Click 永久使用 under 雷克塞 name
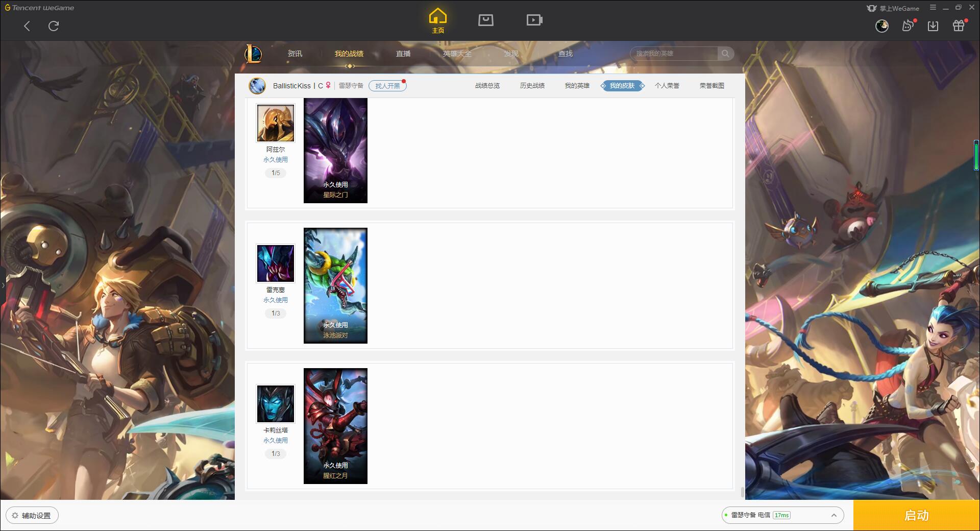Screen dimensions: 980x531 [x=276, y=300]
